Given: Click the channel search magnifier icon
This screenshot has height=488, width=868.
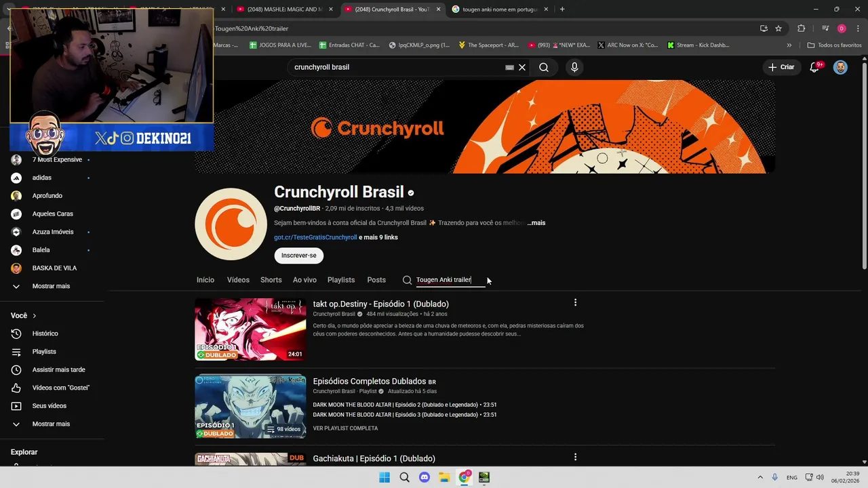Looking at the screenshot, I should 407,280.
